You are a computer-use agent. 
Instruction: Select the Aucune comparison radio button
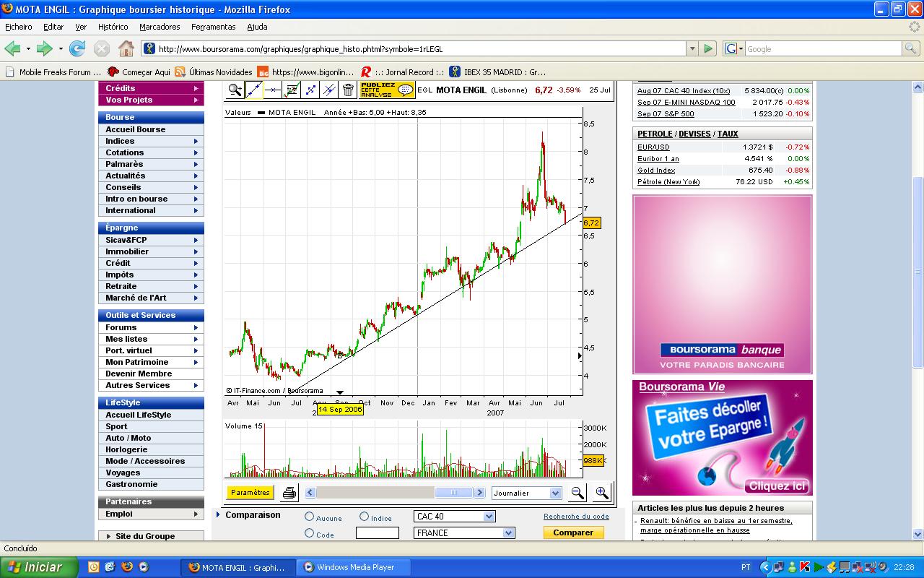tap(310, 517)
